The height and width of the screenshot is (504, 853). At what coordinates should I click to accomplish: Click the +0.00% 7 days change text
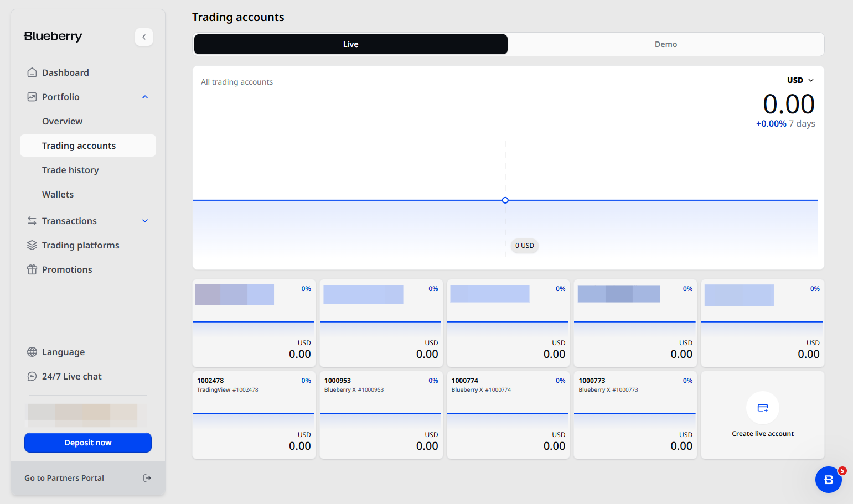(785, 124)
